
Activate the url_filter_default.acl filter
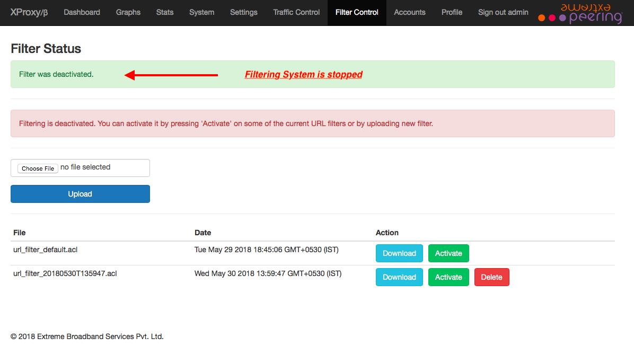coord(448,253)
